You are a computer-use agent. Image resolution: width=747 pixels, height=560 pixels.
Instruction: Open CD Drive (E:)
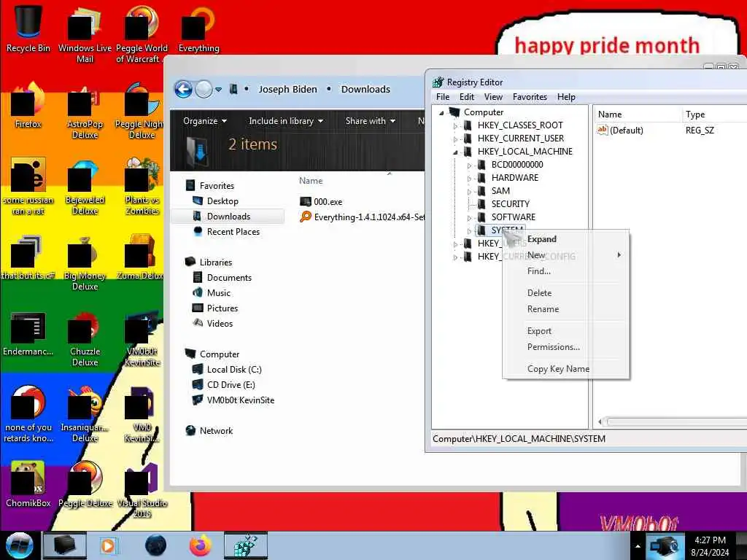(231, 385)
